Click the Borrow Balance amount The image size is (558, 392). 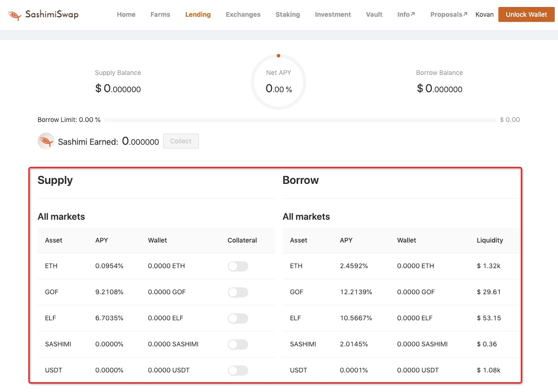(440, 88)
